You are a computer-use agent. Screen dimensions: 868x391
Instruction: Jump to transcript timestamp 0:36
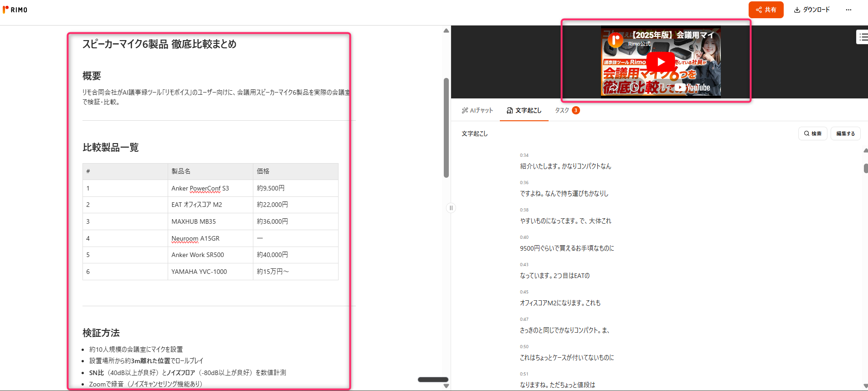524,183
